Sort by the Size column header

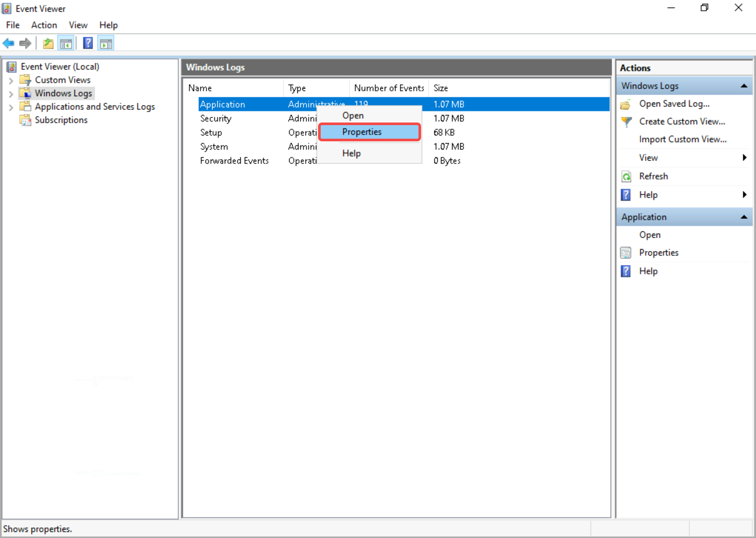pyautogui.click(x=519, y=88)
